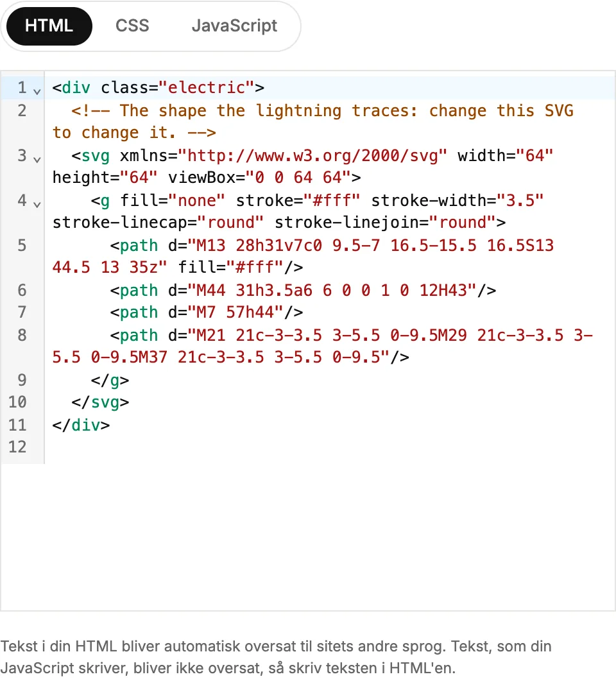Click the stroke="#fff" attribute on line 4
This screenshot has width=616, height=679.
tap(298, 200)
